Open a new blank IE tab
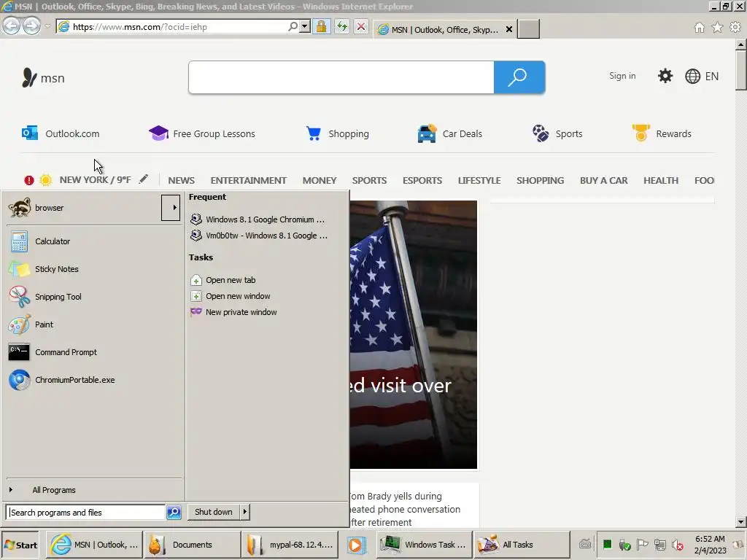This screenshot has height=560, width=747. pos(528,29)
